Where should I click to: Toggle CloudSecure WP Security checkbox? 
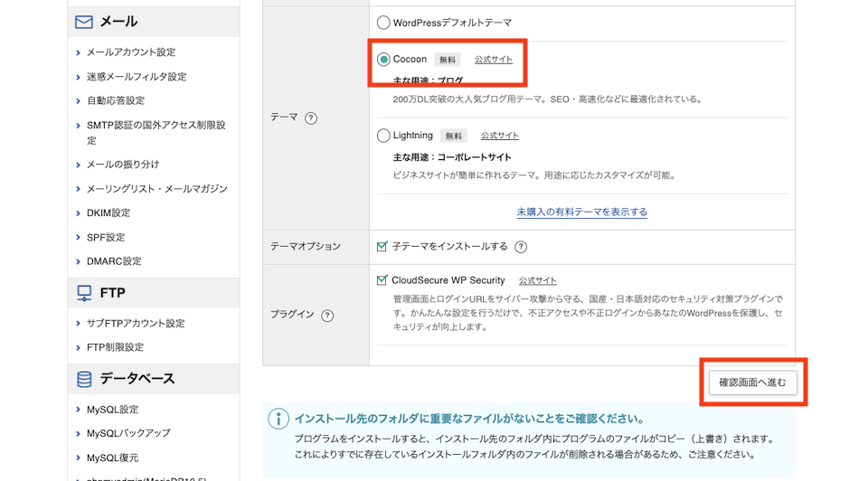tap(382, 280)
